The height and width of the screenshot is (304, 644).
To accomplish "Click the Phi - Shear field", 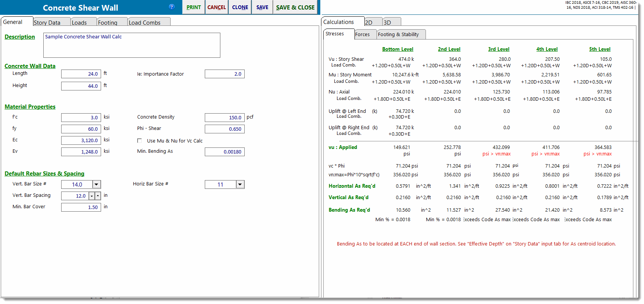I will [225, 129].
